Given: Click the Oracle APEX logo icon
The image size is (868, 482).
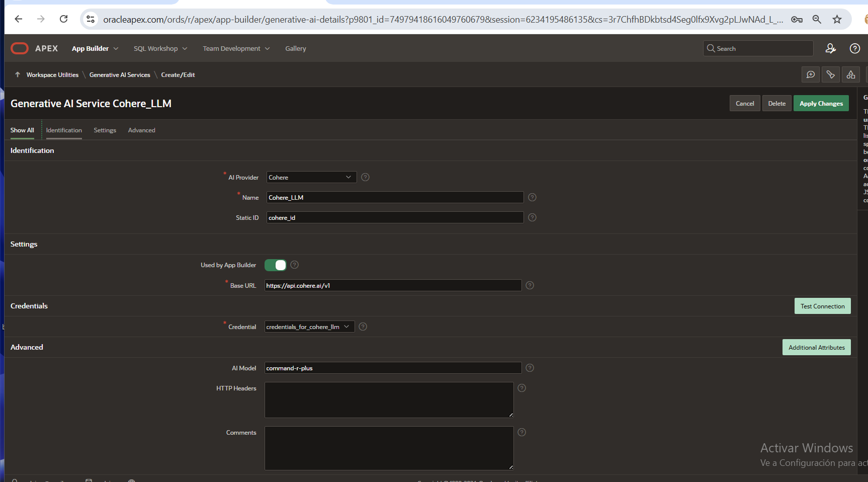Looking at the screenshot, I should coord(20,48).
